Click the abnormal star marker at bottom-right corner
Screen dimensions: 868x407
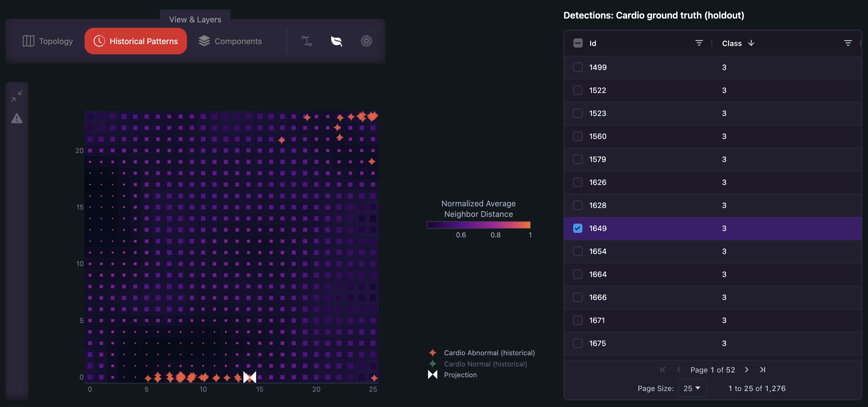(374, 378)
